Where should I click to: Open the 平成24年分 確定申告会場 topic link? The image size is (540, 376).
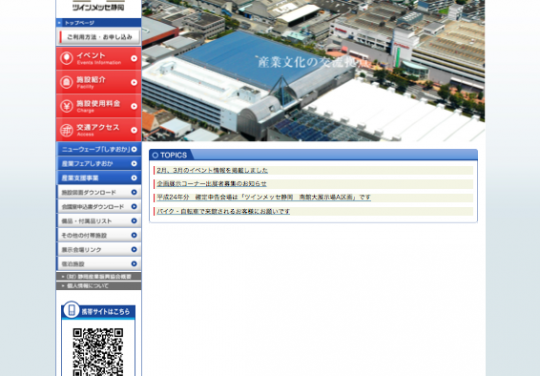(263, 197)
